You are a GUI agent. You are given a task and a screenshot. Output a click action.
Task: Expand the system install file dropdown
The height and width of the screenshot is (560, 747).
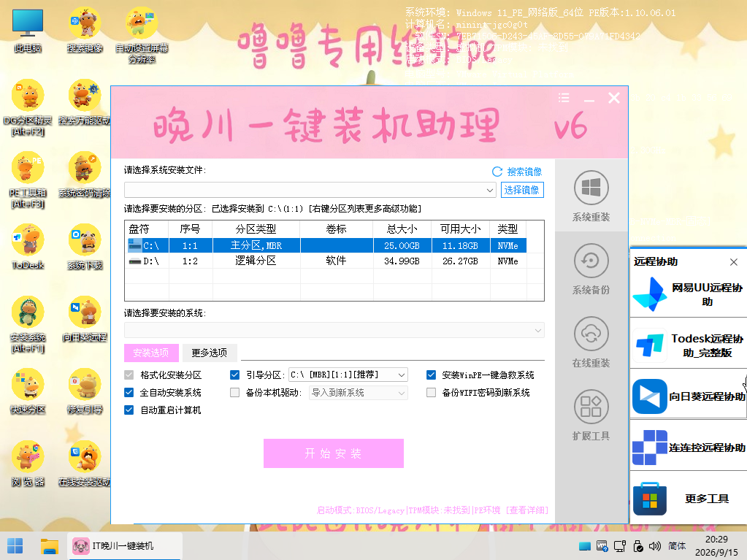click(490, 190)
